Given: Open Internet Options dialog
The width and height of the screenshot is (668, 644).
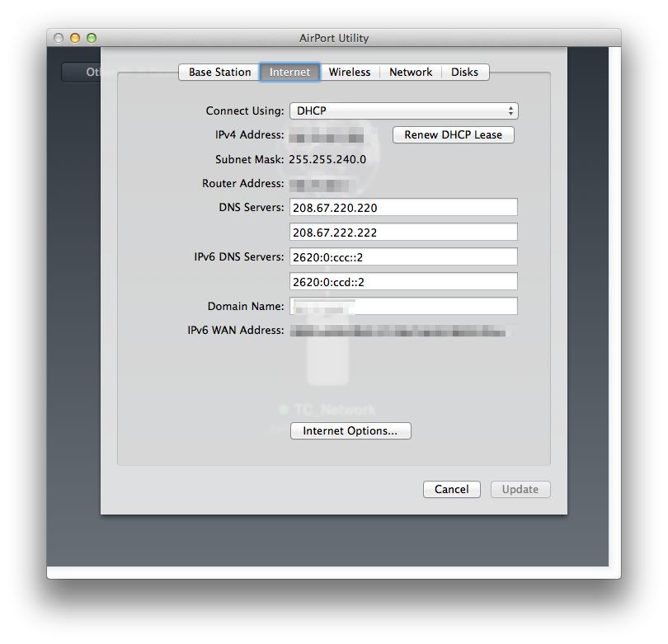Looking at the screenshot, I should point(350,430).
